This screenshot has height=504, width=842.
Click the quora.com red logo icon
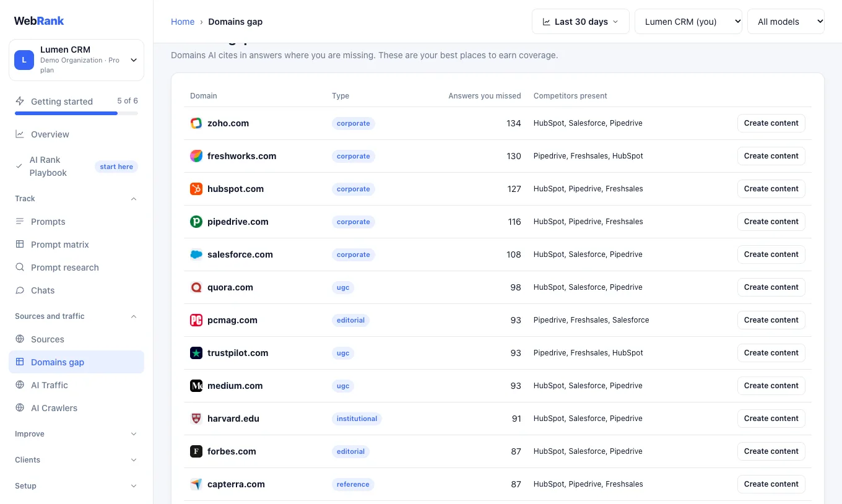coord(196,287)
